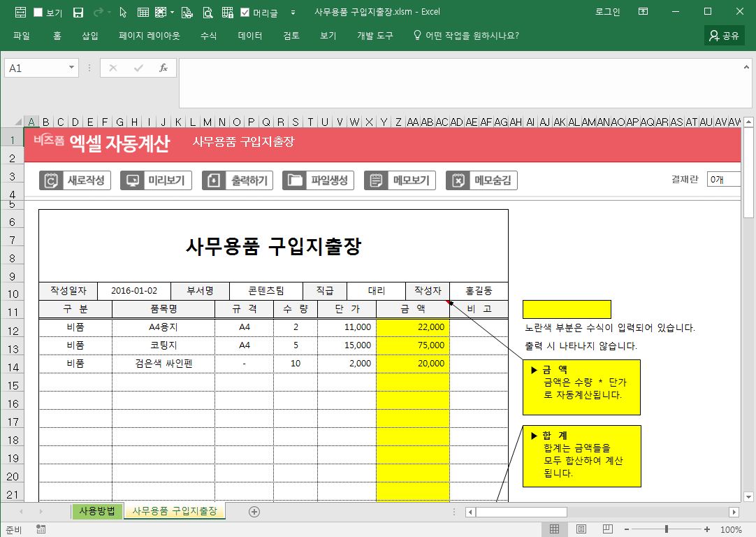Open Customize Quick Access Toolbar dropdown
This screenshot has height=537, width=756.
(293, 13)
